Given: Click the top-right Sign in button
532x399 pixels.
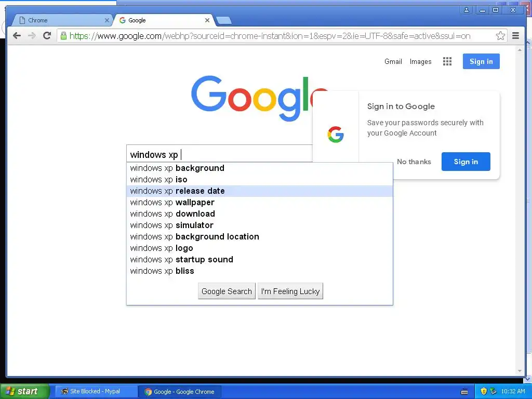Looking at the screenshot, I should coord(481,61).
